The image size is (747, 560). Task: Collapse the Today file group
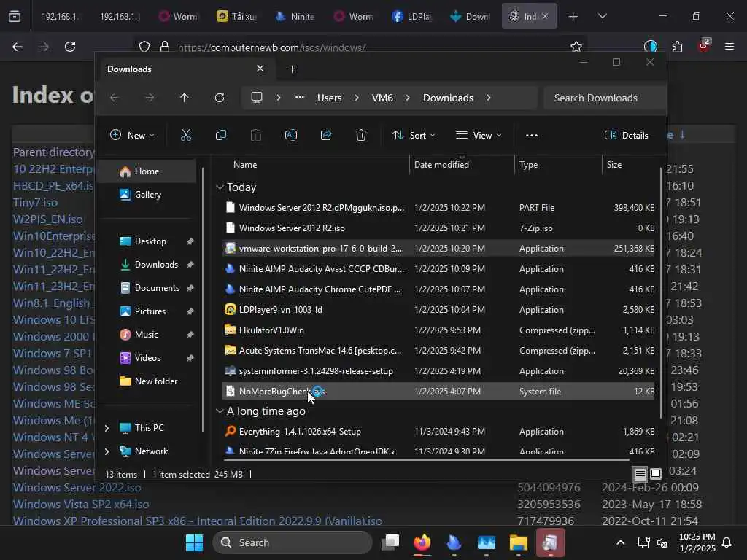pos(220,187)
